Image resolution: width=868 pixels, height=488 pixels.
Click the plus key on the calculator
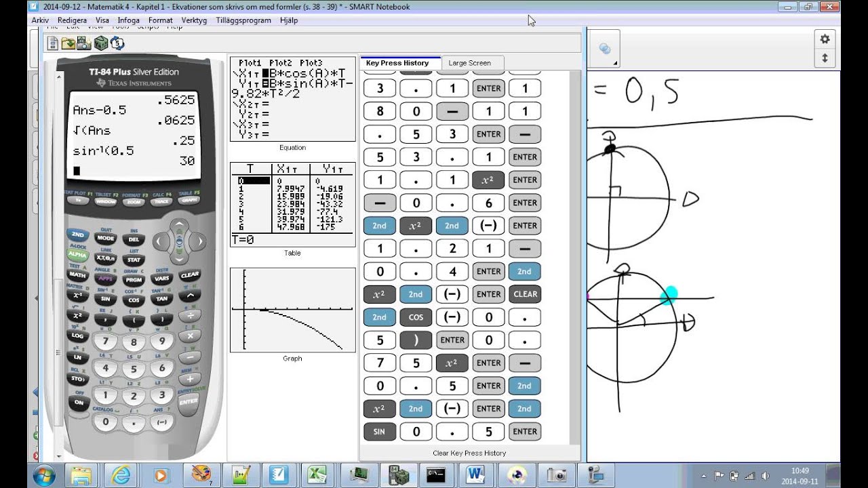click(189, 379)
